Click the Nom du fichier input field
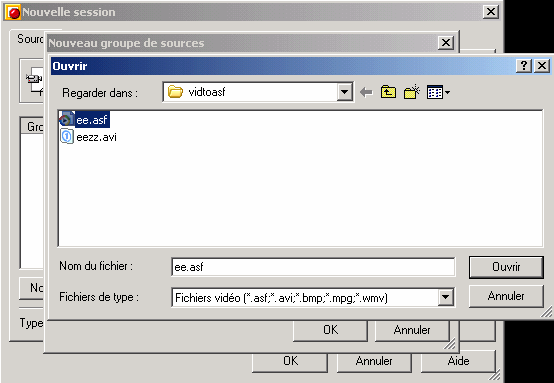This screenshot has width=554, height=383. click(313, 267)
